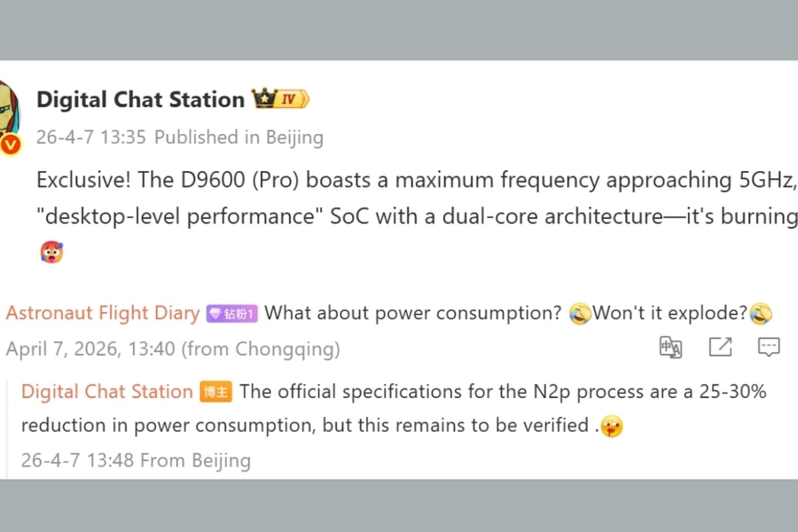Click the orange blogger author badge
Screen dimensions: 798x532
[x=215, y=392]
